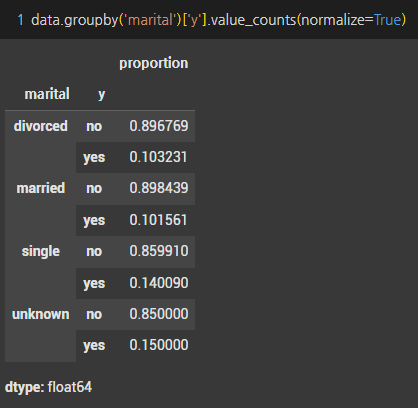The height and width of the screenshot is (408, 418).
Task: Select the value 0.896769
Action: coord(159,126)
